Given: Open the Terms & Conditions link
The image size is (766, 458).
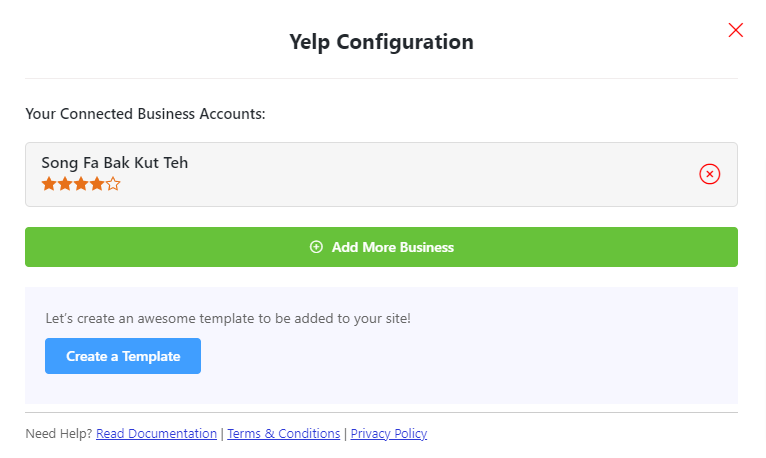Looking at the screenshot, I should point(283,434).
